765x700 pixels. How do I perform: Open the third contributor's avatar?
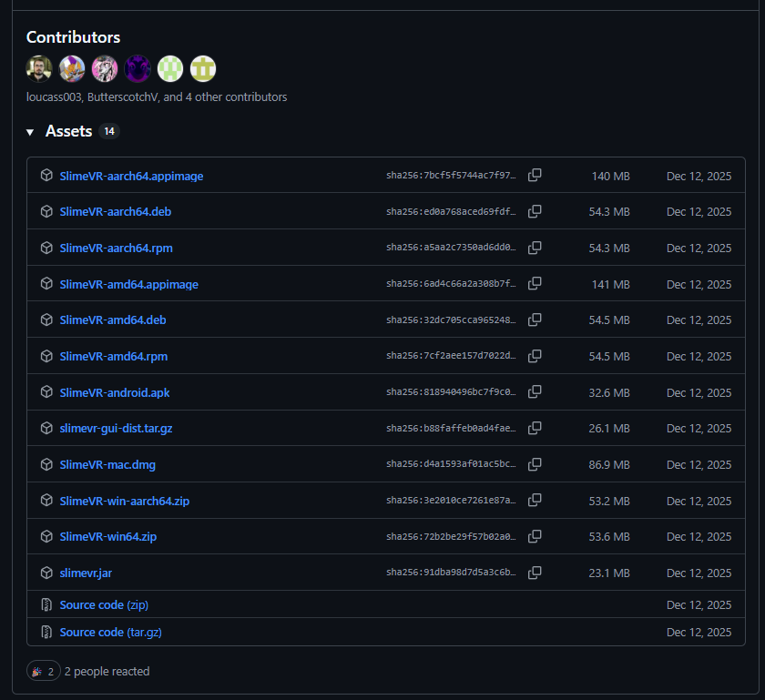(105, 68)
